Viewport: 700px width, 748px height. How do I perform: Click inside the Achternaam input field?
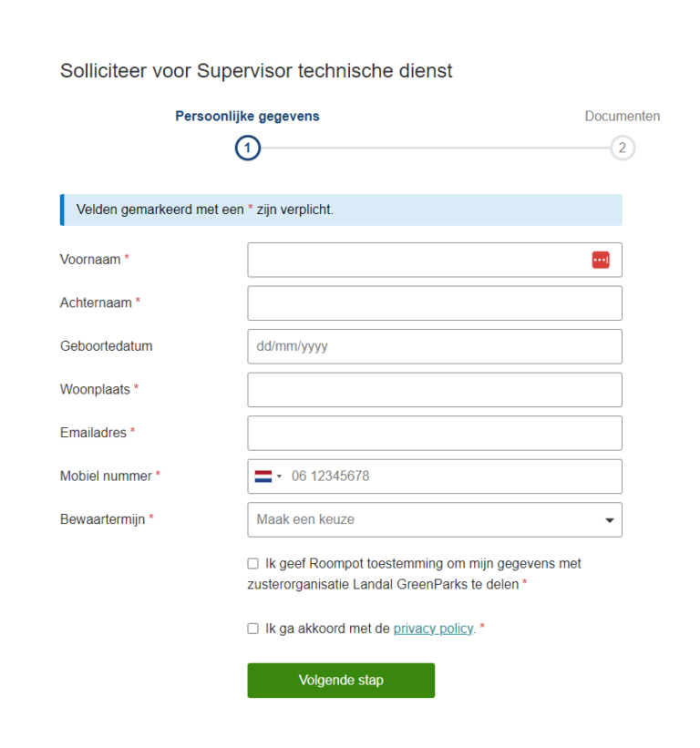point(435,302)
